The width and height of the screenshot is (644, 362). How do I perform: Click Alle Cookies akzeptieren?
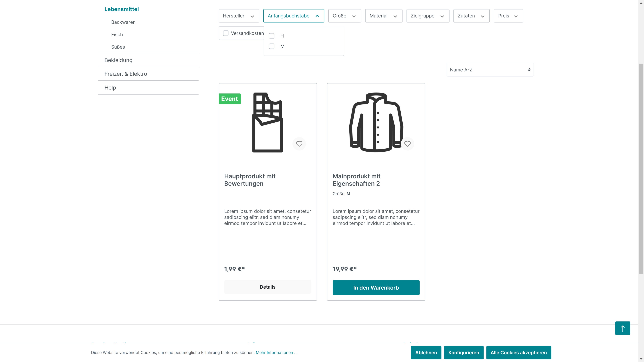click(x=518, y=353)
